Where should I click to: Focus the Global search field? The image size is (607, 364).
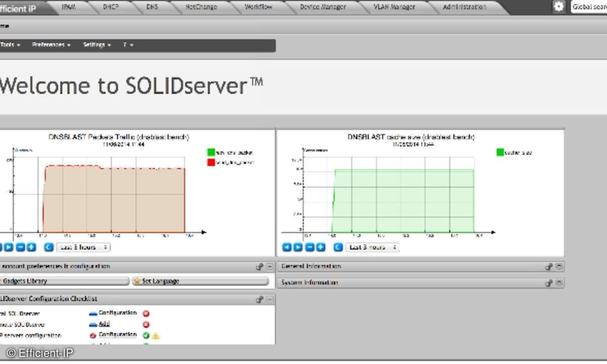[589, 7]
